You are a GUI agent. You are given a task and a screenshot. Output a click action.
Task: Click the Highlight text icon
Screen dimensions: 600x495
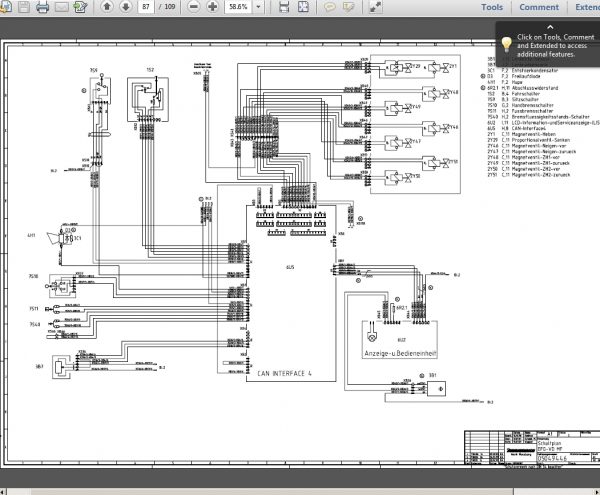point(348,7)
